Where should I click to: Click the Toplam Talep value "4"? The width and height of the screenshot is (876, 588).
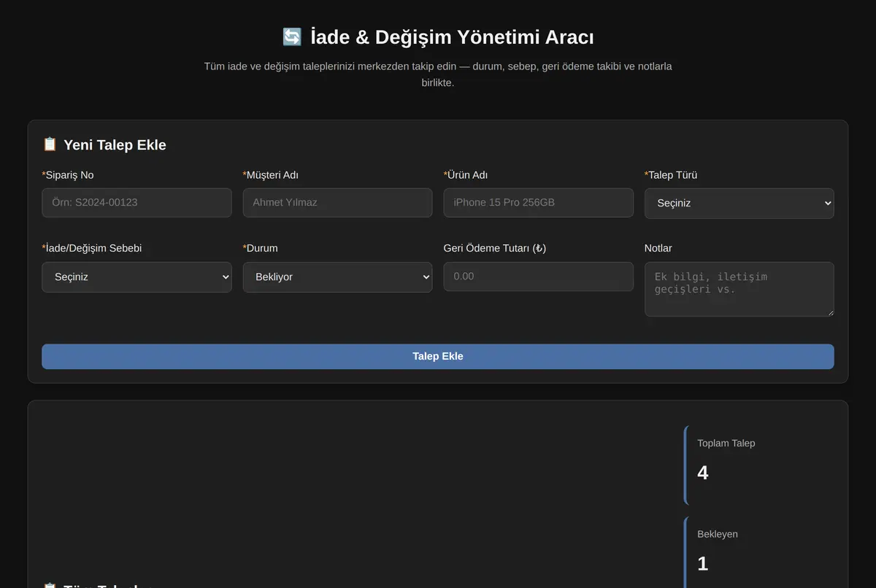click(x=703, y=473)
